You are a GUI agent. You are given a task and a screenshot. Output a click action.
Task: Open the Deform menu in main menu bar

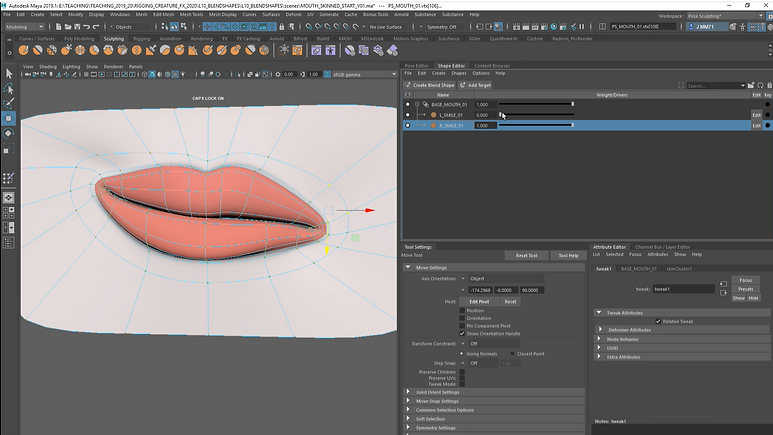click(x=293, y=15)
